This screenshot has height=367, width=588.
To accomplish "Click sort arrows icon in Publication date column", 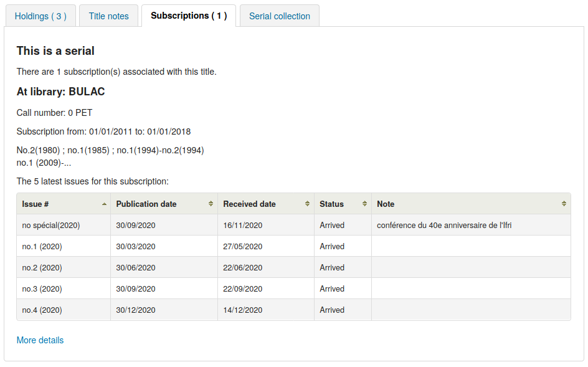I will pos(211,204).
